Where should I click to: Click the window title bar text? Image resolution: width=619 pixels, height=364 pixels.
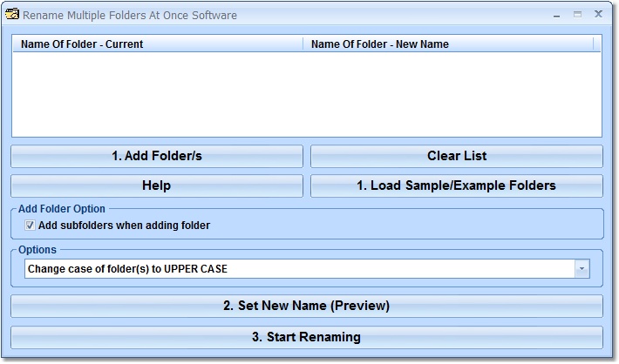coord(129,15)
